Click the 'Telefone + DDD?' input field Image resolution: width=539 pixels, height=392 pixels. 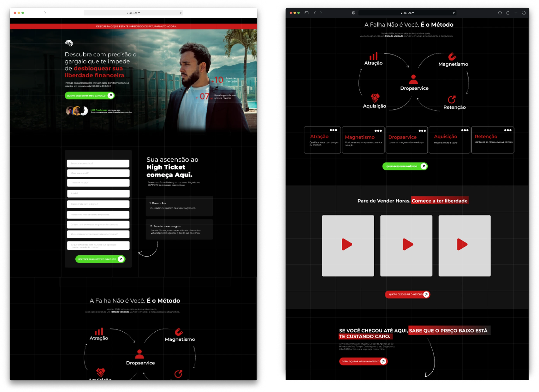pyautogui.click(x=98, y=183)
